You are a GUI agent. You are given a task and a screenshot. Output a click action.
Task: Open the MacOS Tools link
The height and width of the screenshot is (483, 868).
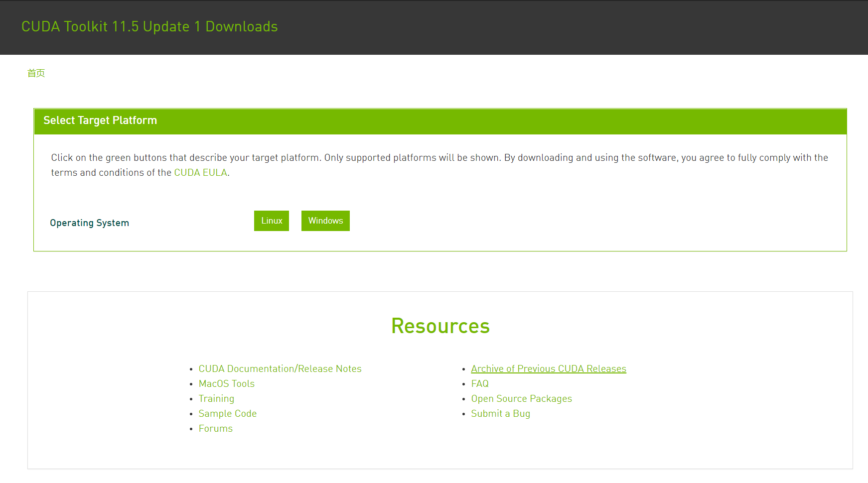pos(227,383)
